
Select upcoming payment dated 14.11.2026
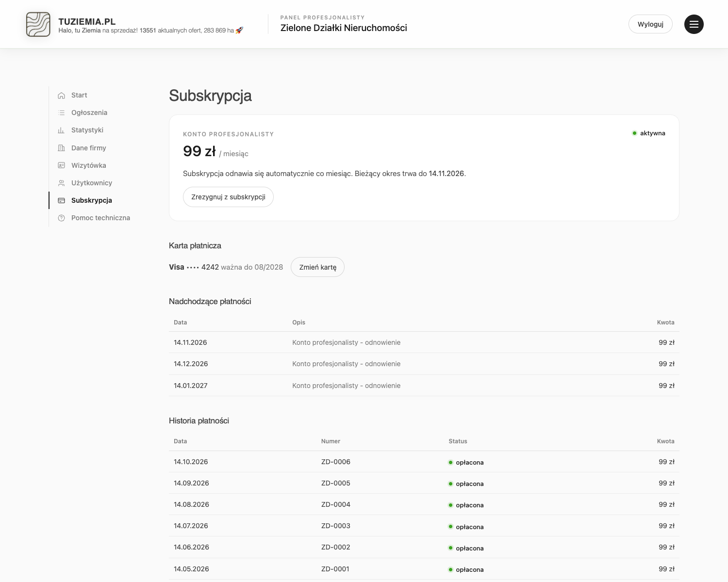[424, 342]
